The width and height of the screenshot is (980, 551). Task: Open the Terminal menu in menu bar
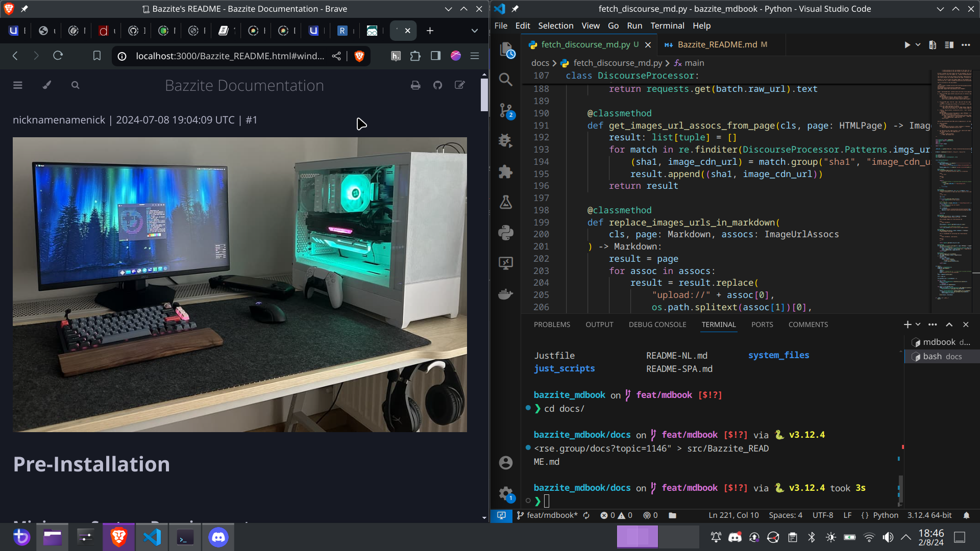667,26
